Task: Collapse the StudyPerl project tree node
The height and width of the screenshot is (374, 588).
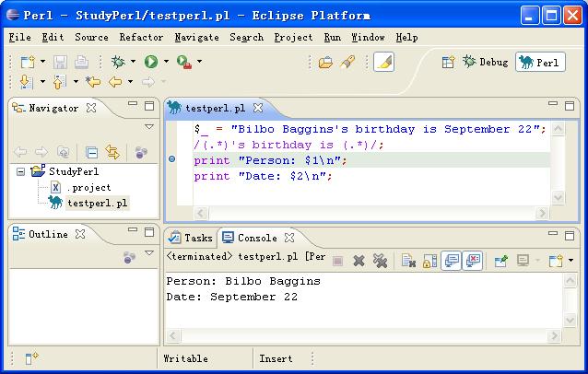Action: tap(20, 171)
